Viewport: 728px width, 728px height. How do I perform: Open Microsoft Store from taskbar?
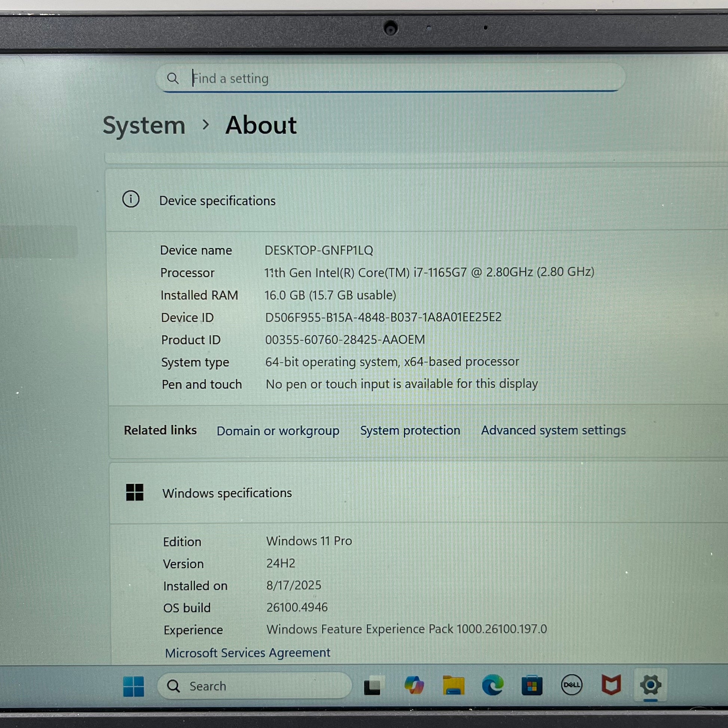tap(532, 685)
